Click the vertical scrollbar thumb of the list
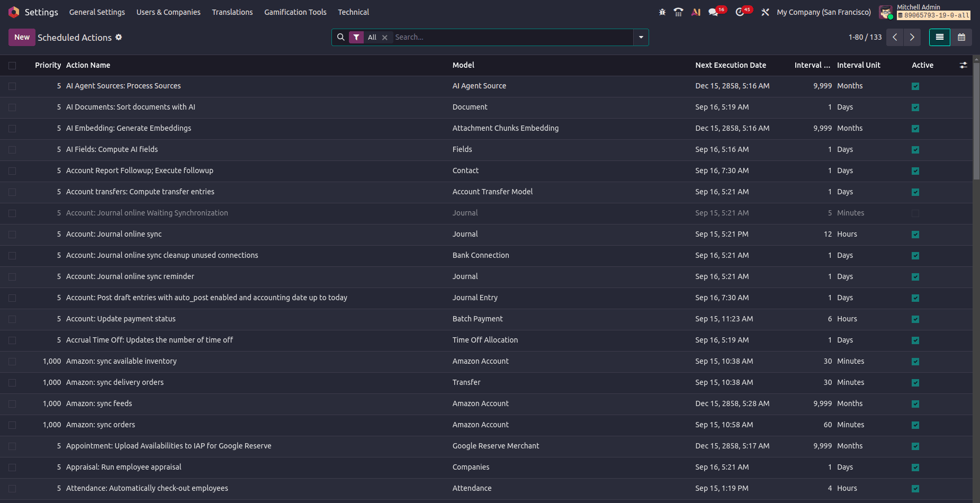This screenshot has width=980, height=503. [x=976, y=122]
